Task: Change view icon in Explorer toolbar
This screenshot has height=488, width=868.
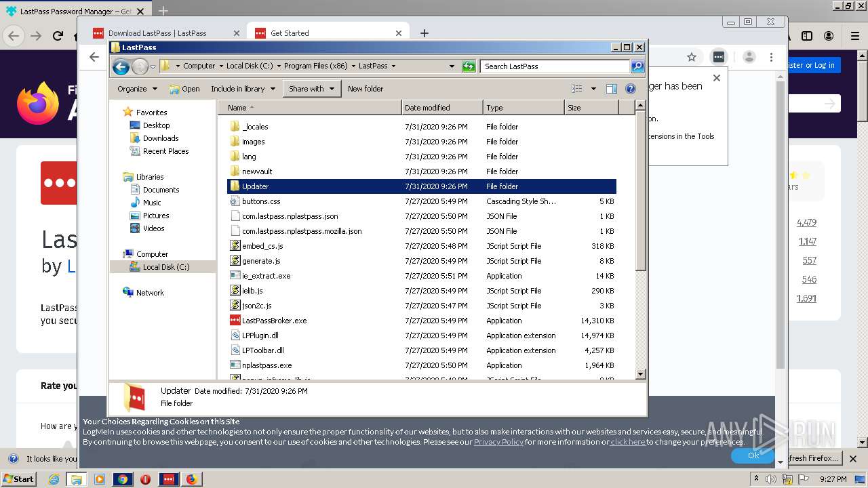Action: 576,89
